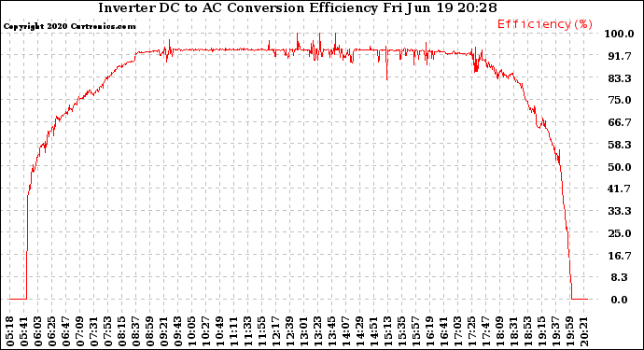Select the 50.0 y-axis label
This screenshot has height=350, width=644.
[x=620, y=167]
